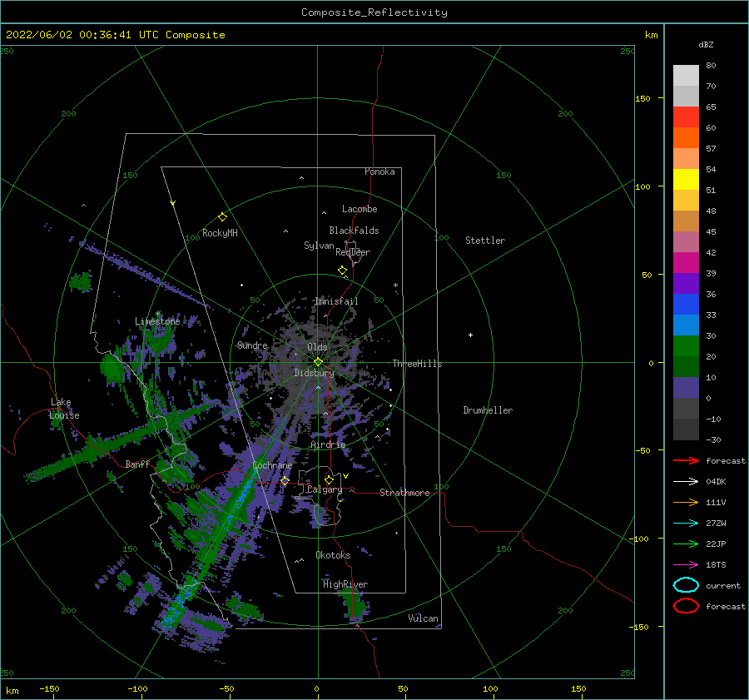Select the cyan 27ZW arrow legend icon
The image size is (749, 700).
coord(686,524)
